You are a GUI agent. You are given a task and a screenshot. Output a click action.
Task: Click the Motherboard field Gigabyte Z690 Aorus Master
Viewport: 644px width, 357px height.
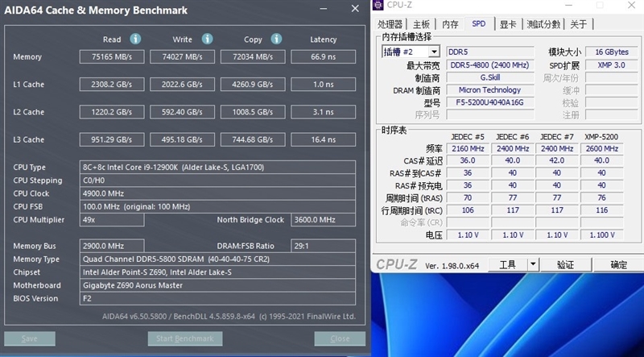217,285
